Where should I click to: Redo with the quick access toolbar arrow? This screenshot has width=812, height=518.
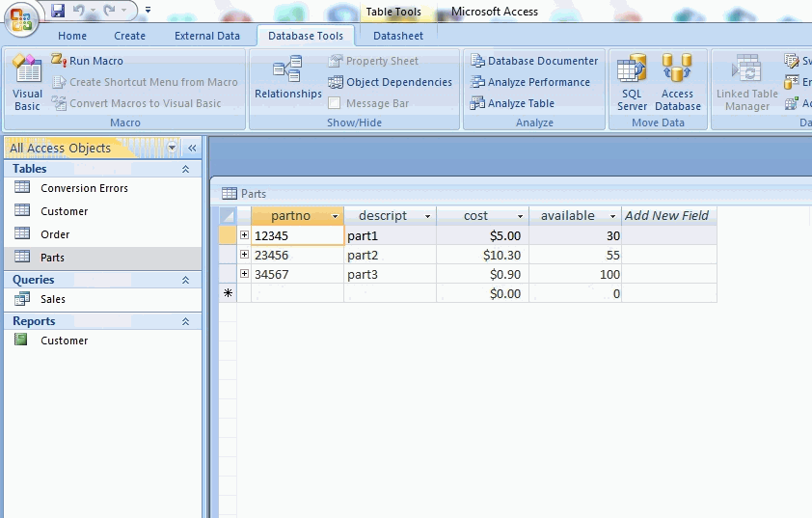[109, 10]
